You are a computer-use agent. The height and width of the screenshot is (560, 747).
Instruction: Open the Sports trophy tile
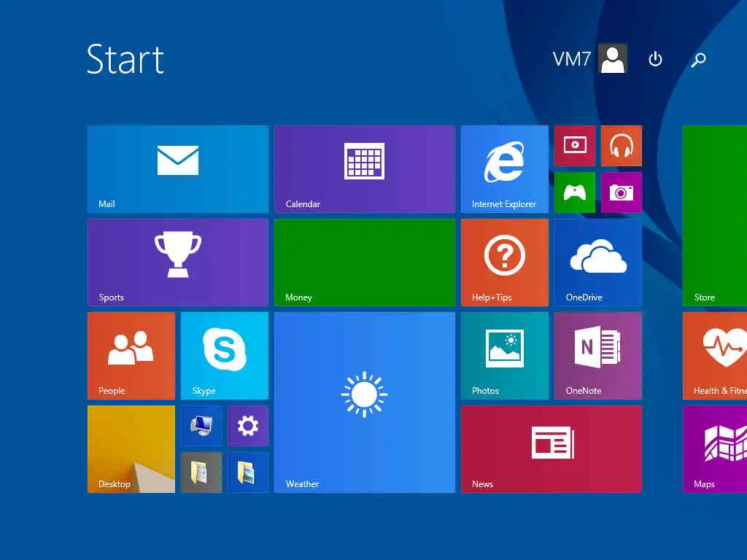coord(178,262)
